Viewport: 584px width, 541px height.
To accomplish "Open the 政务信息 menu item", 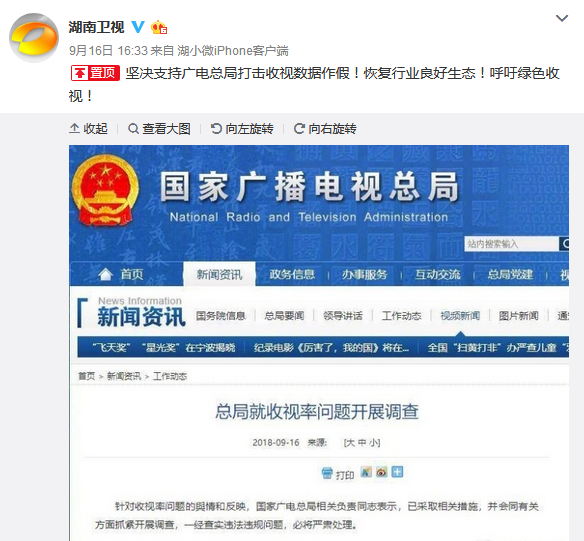I will coord(292,274).
